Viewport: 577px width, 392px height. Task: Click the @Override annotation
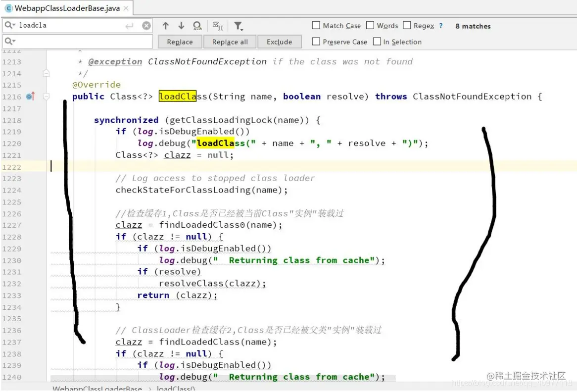click(96, 85)
